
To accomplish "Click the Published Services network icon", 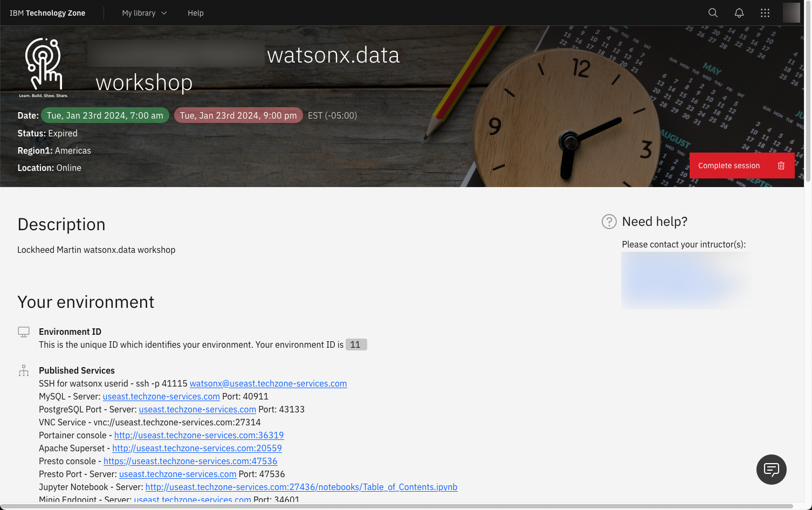I will 24,371.
